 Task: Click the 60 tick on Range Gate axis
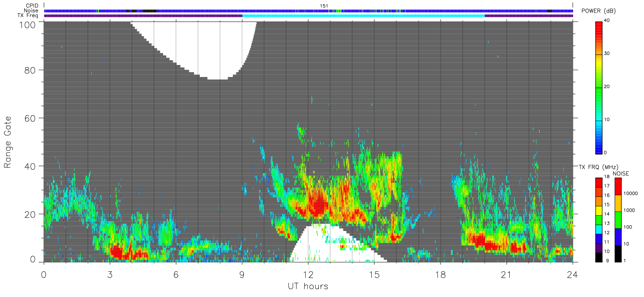[30, 118]
